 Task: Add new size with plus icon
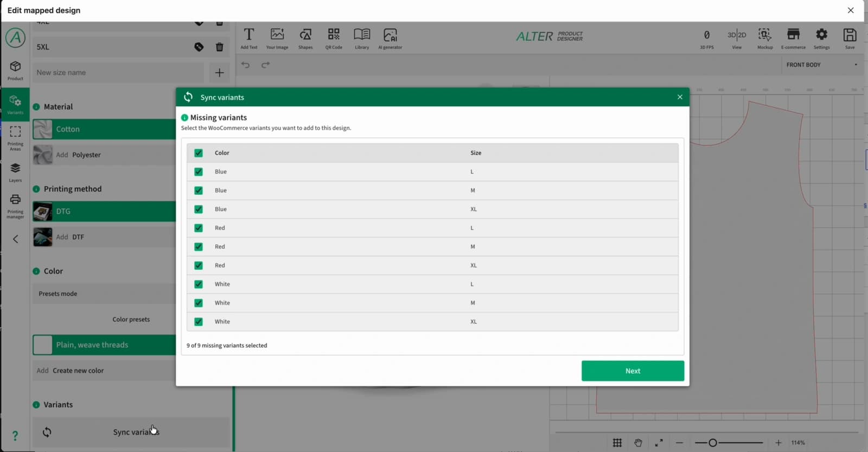tap(219, 73)
